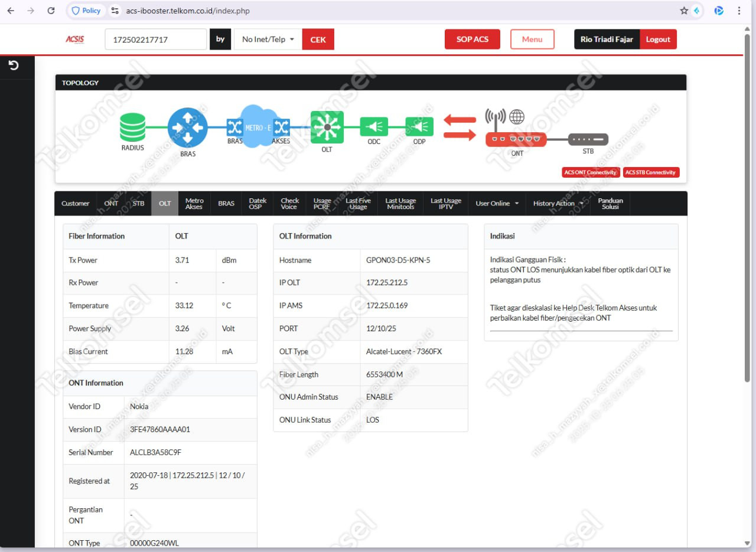Click the ACS ONT Connectivity button
The height and width of the screenshot is (552, 756).
tap(590, 172)
